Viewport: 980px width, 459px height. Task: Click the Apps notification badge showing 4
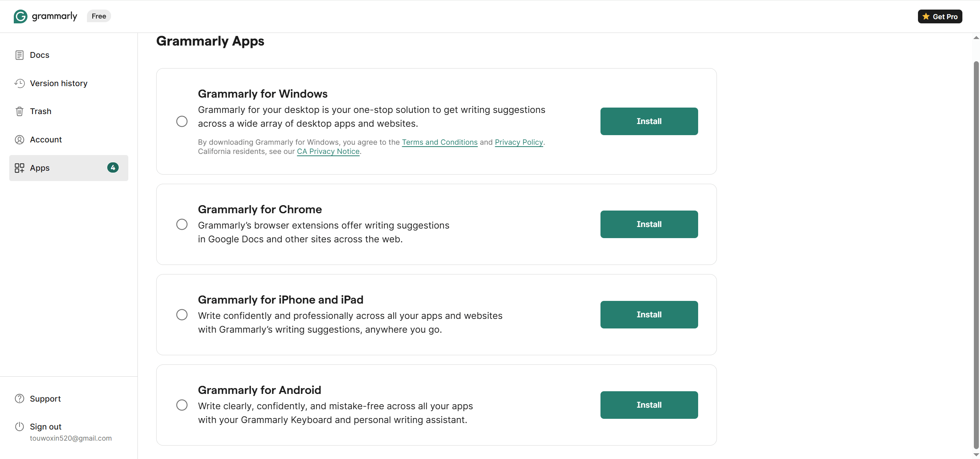113,168
